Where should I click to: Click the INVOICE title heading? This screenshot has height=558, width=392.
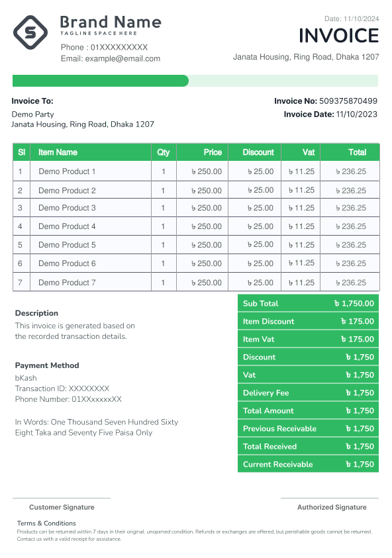338,36
